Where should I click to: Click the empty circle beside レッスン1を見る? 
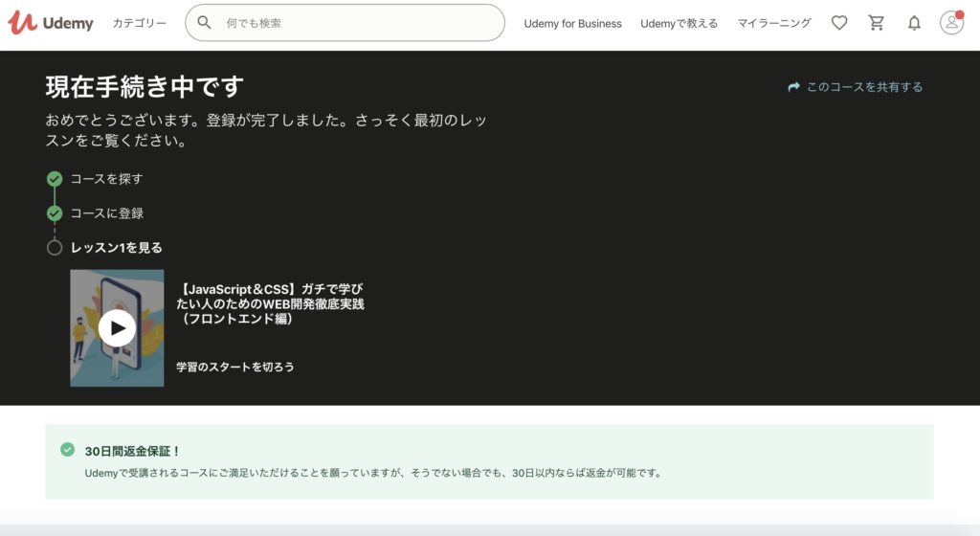[55, 248]
